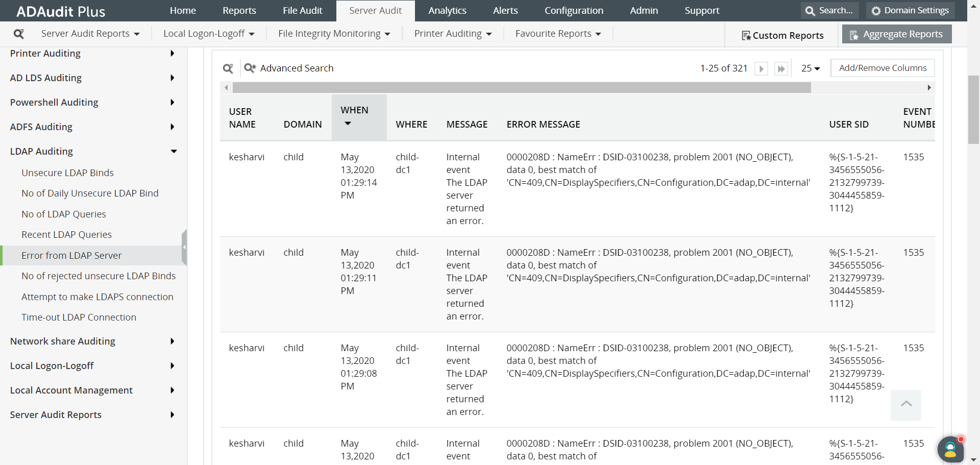Image resolution: width=980 pixels, height=465 pixels.
Task: Click the table horizontal scrollbar thumb
Action: (522, 87)
